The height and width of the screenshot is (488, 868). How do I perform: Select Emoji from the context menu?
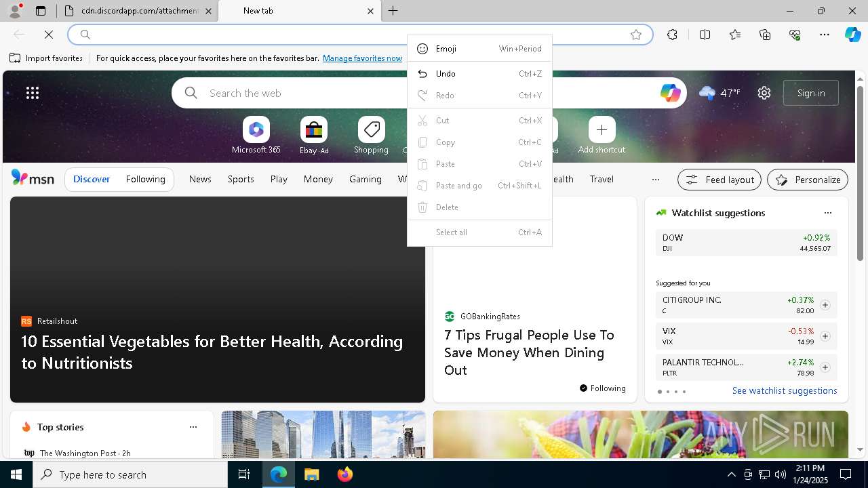pos(479,49)
